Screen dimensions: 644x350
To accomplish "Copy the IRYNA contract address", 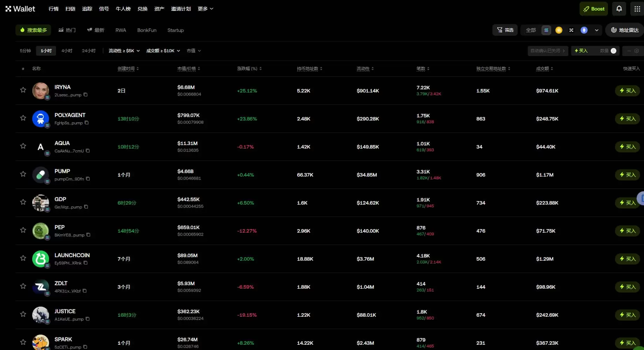I will click(85, 95).
